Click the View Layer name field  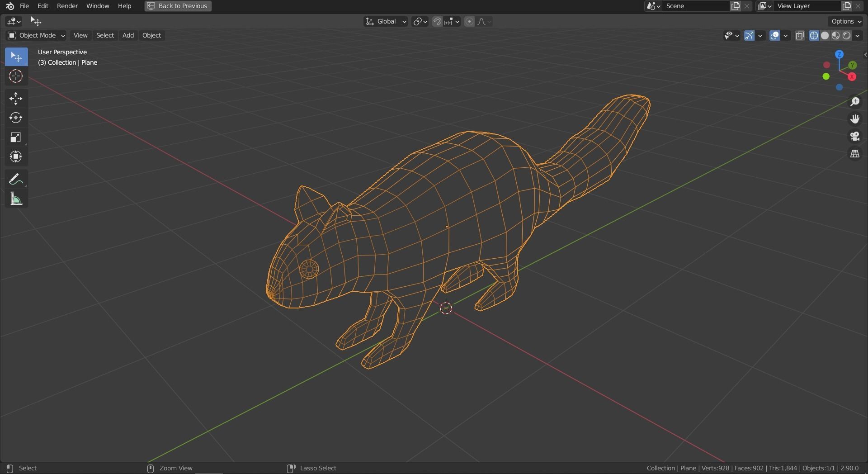pos(807,6)
